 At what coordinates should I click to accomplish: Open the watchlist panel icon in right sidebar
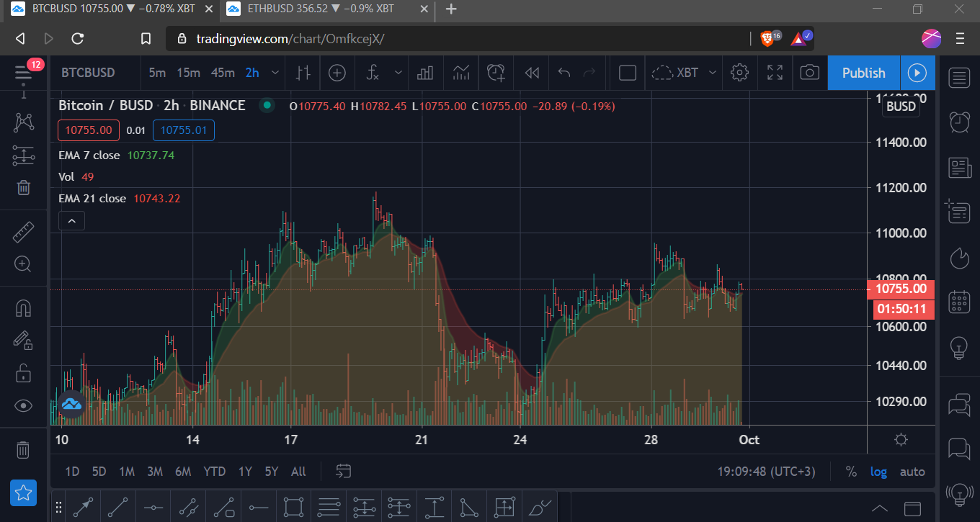[x=959, y=78]
